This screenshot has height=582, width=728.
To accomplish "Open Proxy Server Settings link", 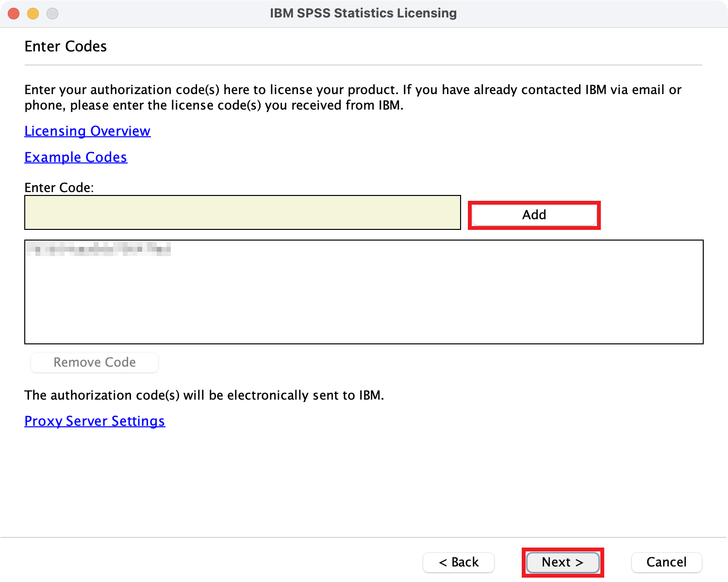I will (x=95, y=421).
